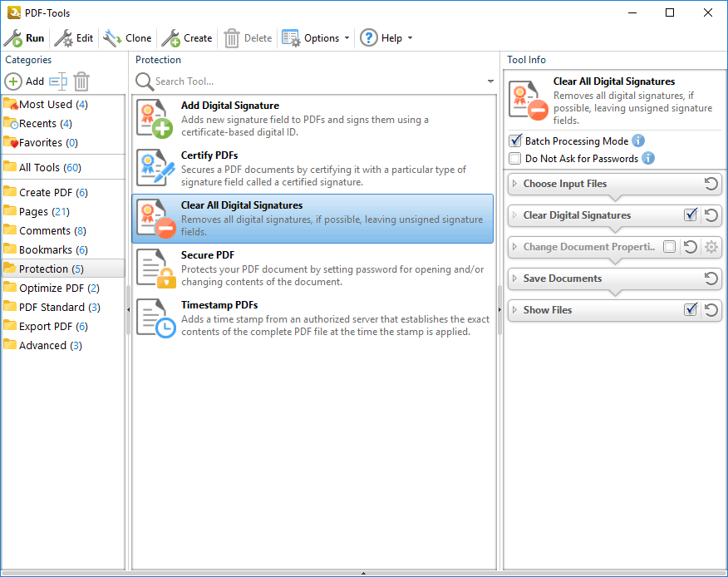Click the Clone tool button
Viewport: 728px width, 577px height.
(127, 38)
